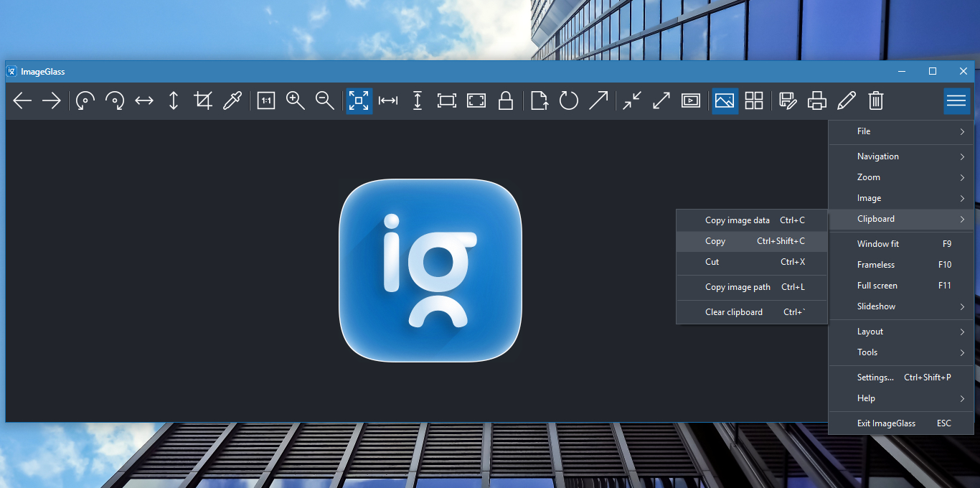The image size is (980, 488).
Task: Choose Copy Ctrl+Shift+C
Action: (x=752, y=241)
